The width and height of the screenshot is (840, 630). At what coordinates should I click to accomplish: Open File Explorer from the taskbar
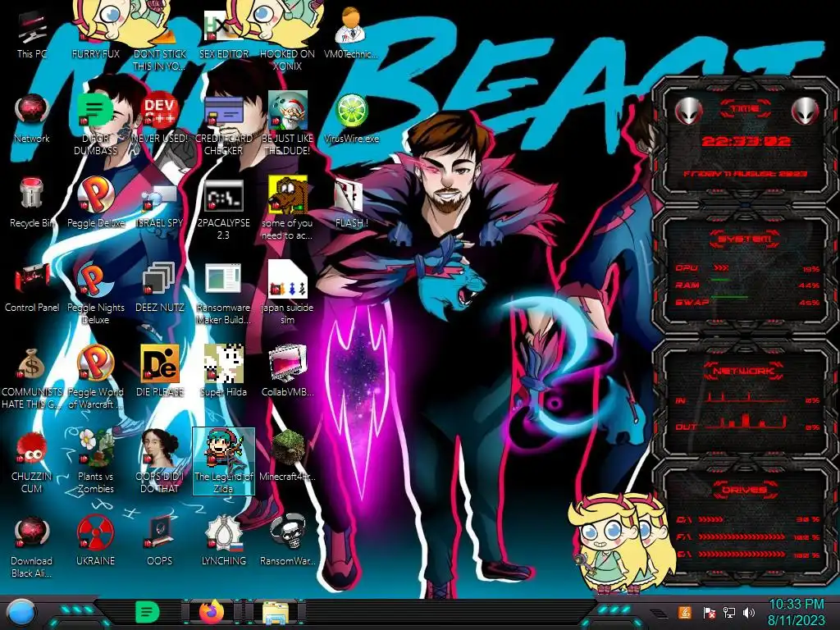[276, 613]
